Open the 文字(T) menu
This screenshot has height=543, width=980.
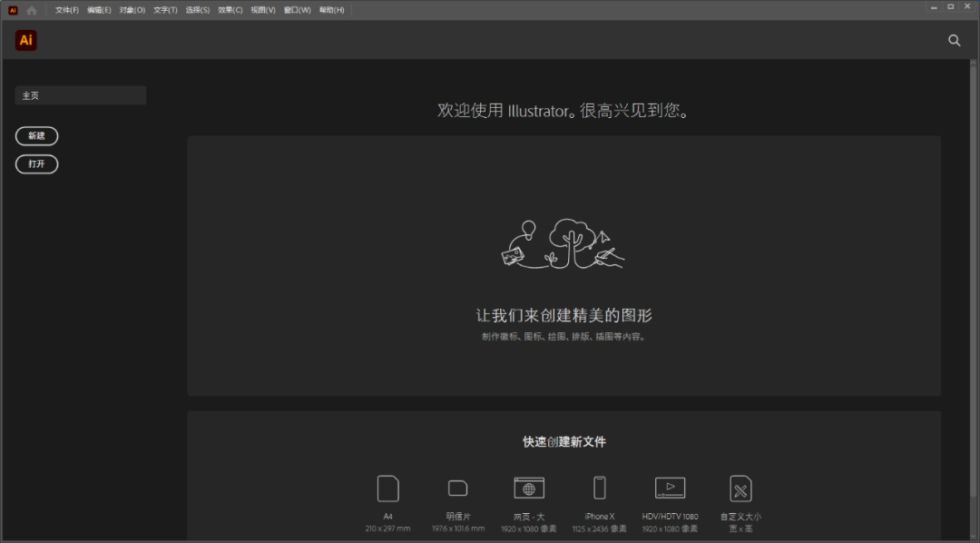(x=165, y=10)
